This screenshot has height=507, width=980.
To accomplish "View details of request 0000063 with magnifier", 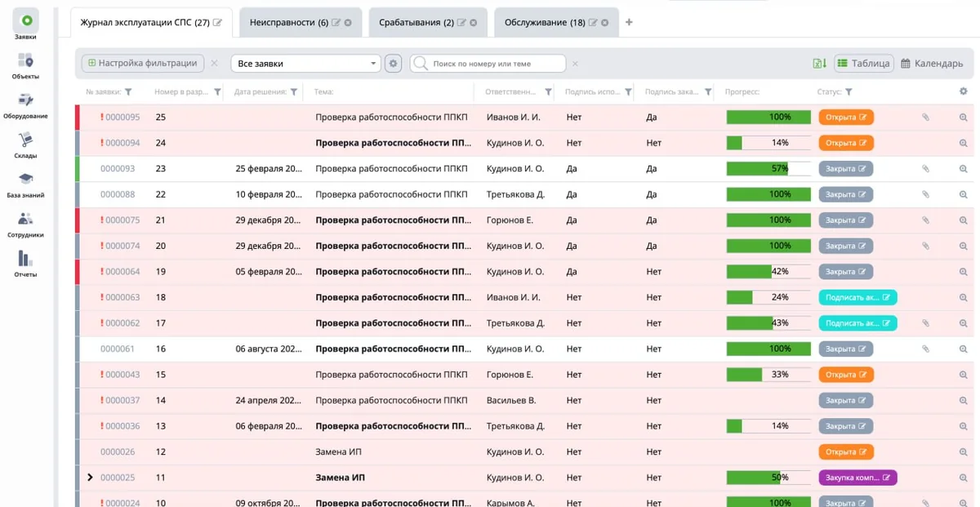I will (963, 298).
